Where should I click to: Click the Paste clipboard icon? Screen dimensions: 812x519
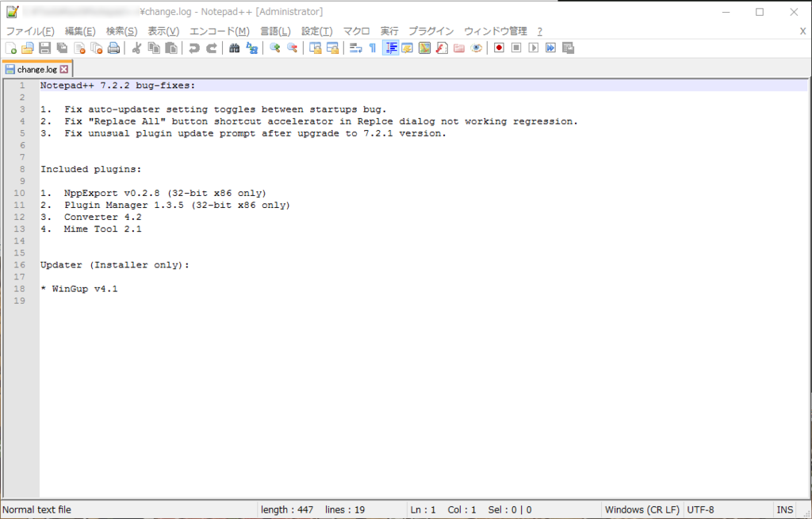tap(171, 48)
